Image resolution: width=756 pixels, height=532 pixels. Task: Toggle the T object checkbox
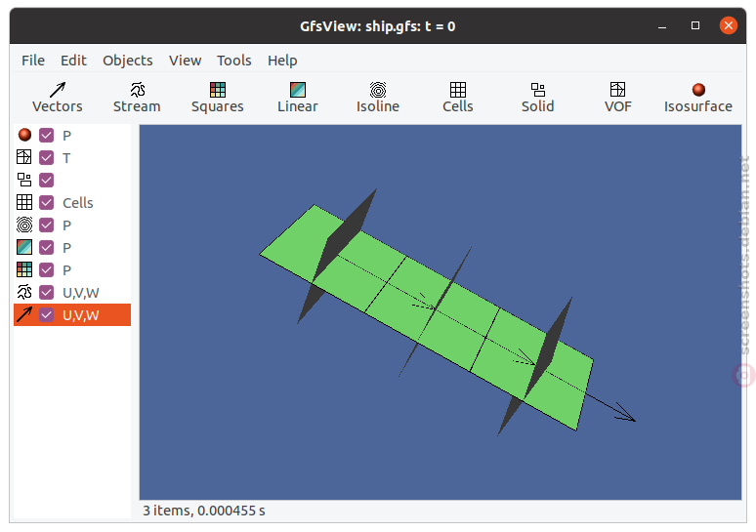(46, 157)
